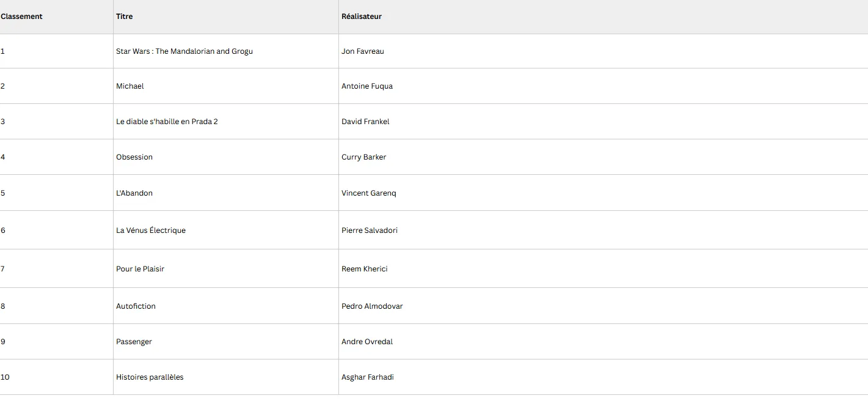The image size is (868, 420).
Task: Click the Pedro Almodovar cell
Action: pos(604,306)
